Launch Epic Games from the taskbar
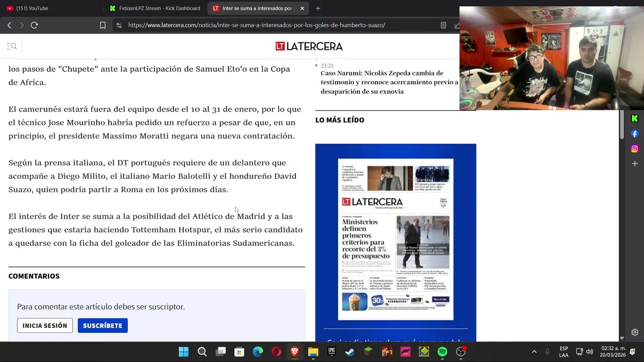The image size is (644, 362). (332, 352)
